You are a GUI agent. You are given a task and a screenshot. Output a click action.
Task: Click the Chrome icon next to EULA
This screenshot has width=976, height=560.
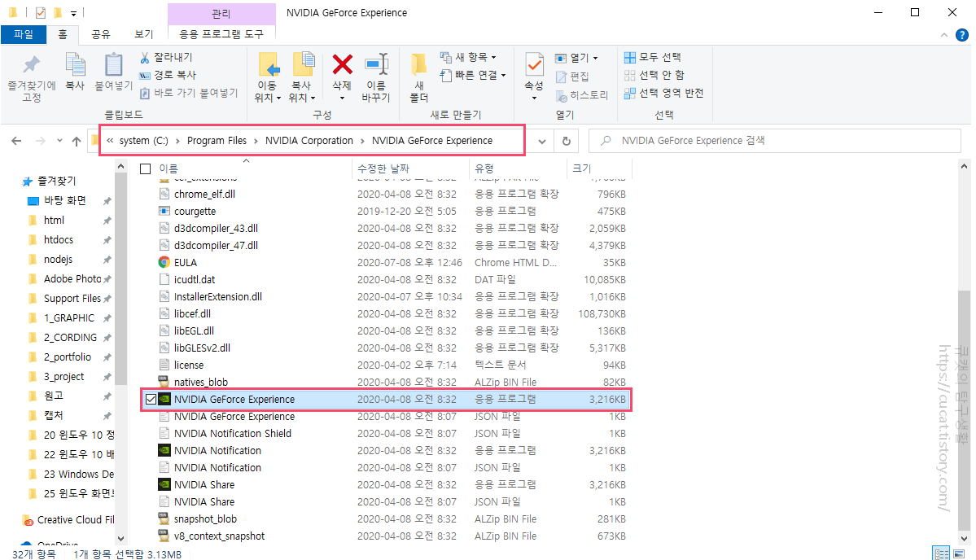point(164,263)
